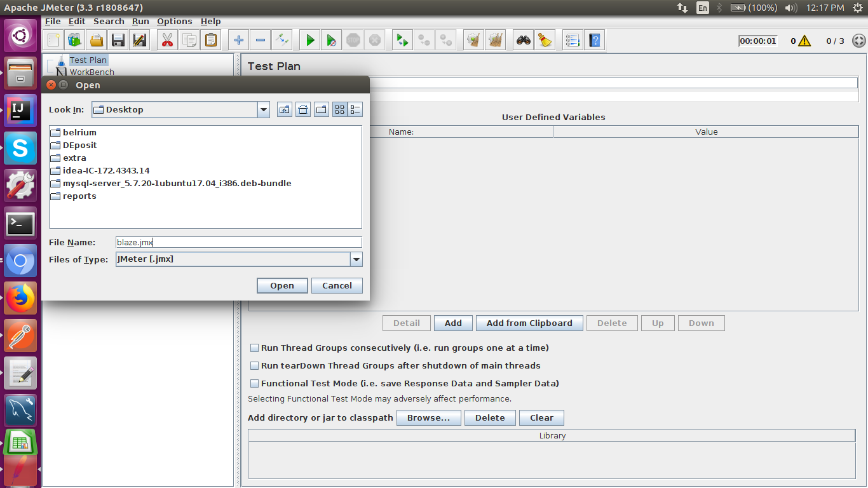Select the idea-IC-172.4343.14 folder
The width and height of the screenshot is (868, 488).
click(100, 170)
